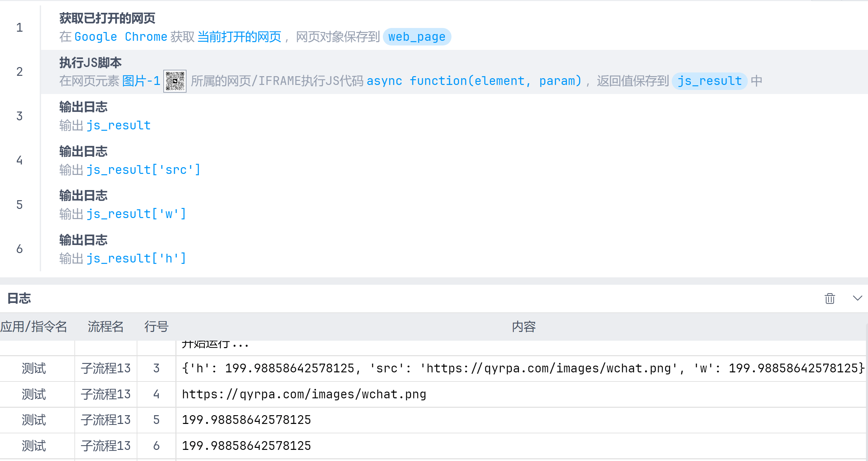Click the 流程名 column header
The height and width of the screenshot is (461, 868).
[105, 327]
